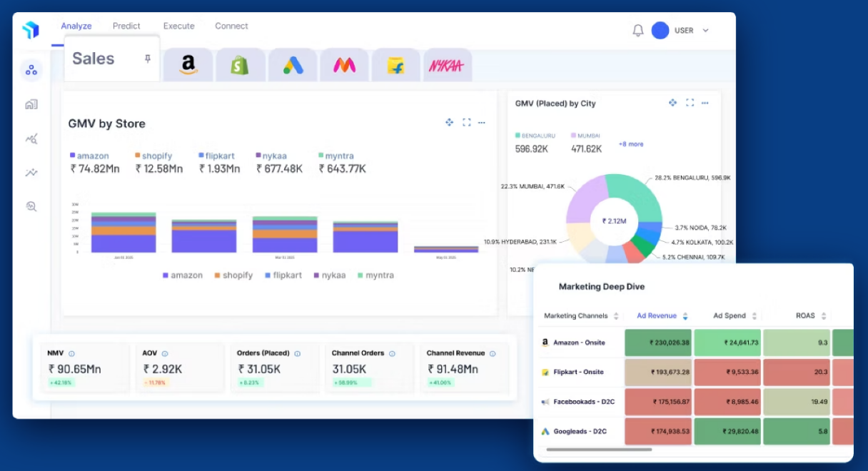Open the store/building icon in sidebar

[31, 104]
